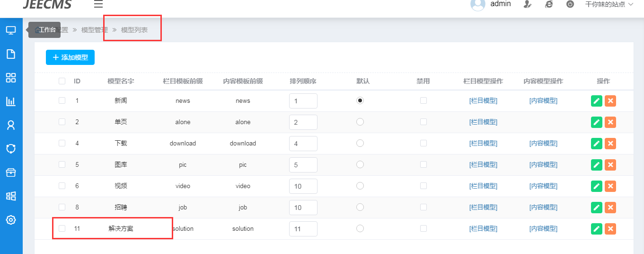Open the workbench monitor icon in sidebar
The height and width of the screenshot is (254, 644).
(x=11, y=30)
